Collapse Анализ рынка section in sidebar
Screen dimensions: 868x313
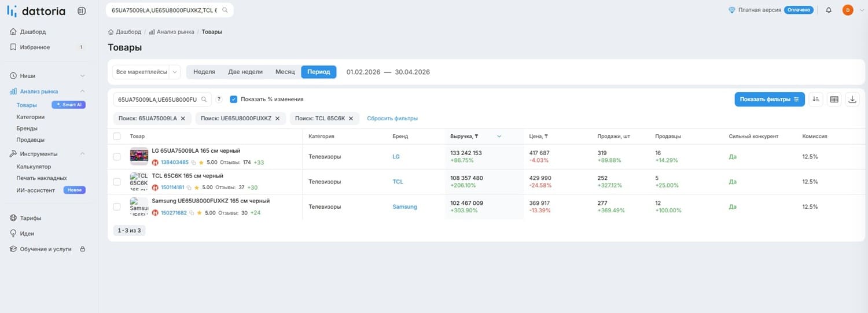tap(82, 91)
